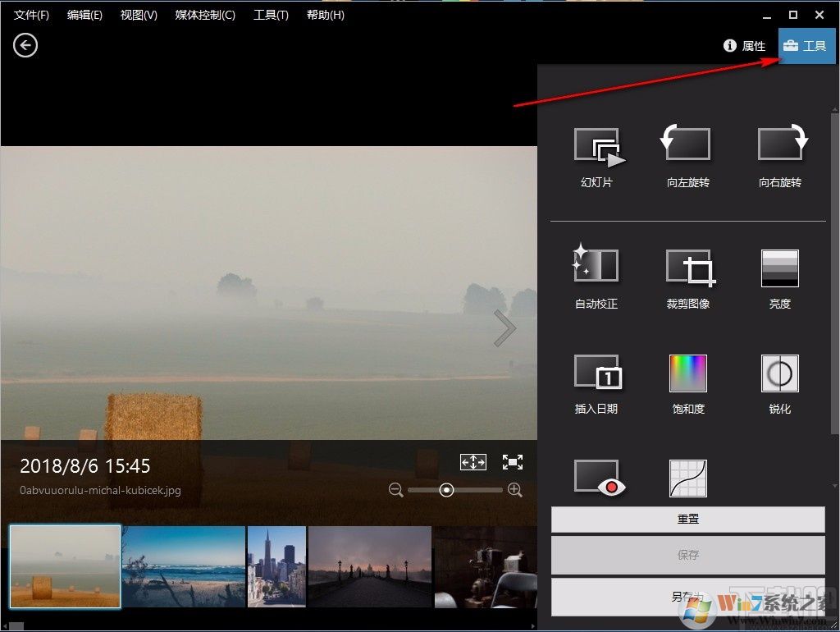Click fit-to-window view icon

pyautogui.click(x=473, y=462)
